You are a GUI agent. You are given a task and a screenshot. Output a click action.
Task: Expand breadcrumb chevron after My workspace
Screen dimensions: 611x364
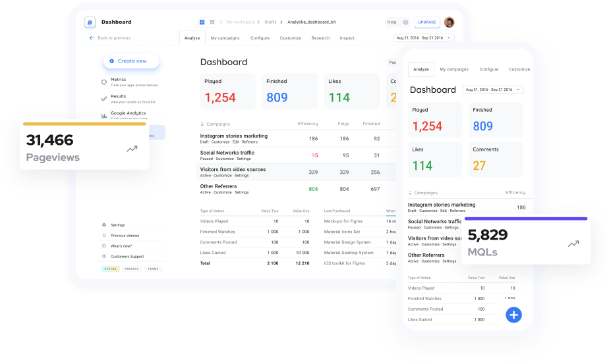pyautogui.click(x=258, y=22)
